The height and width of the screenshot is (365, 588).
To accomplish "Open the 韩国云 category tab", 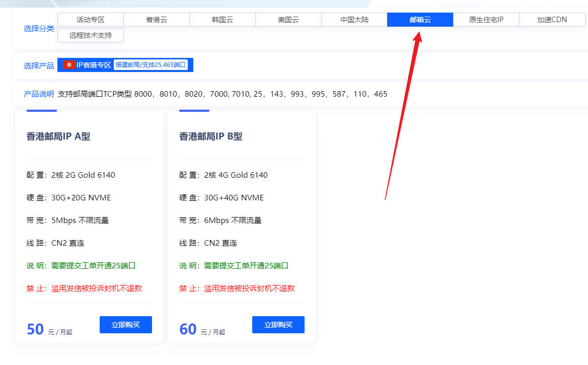I will pyautogui.click(x=223, y=20).
